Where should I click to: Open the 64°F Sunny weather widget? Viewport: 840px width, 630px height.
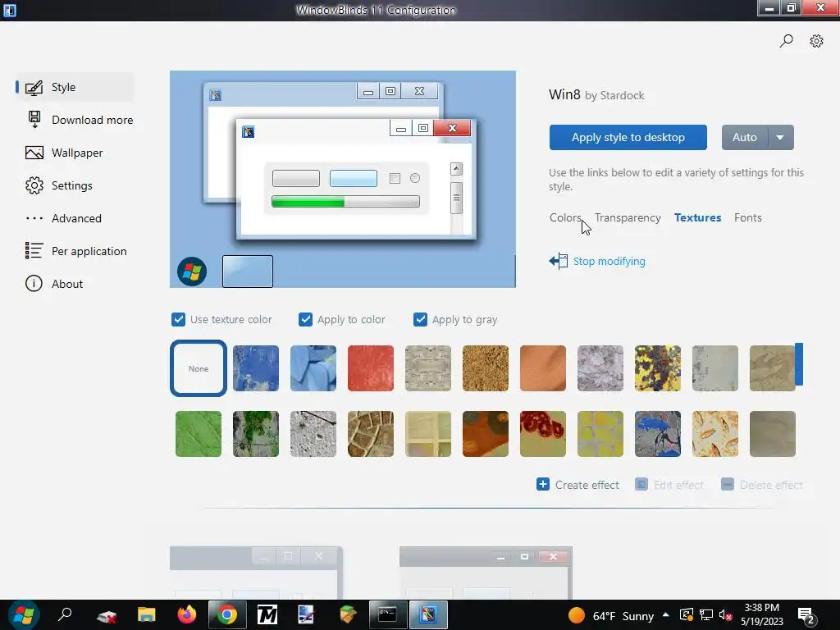611,615
